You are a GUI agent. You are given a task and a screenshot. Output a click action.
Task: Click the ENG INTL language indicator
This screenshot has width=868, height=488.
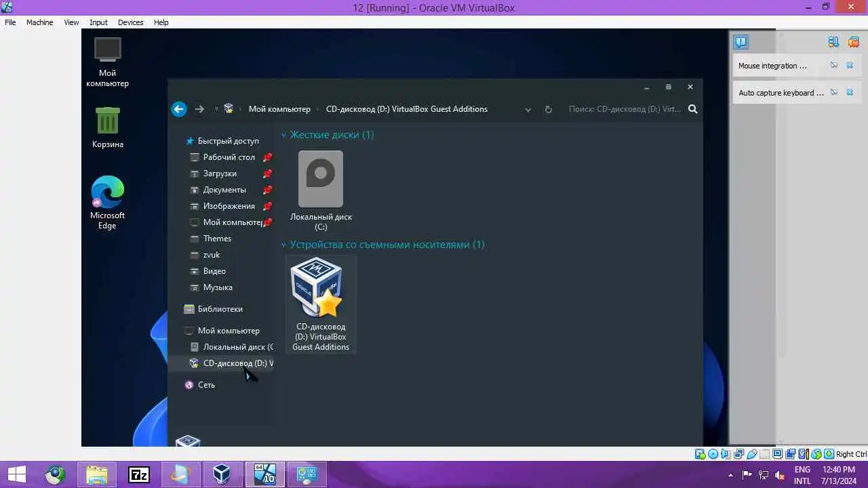[x=802, y=475]
